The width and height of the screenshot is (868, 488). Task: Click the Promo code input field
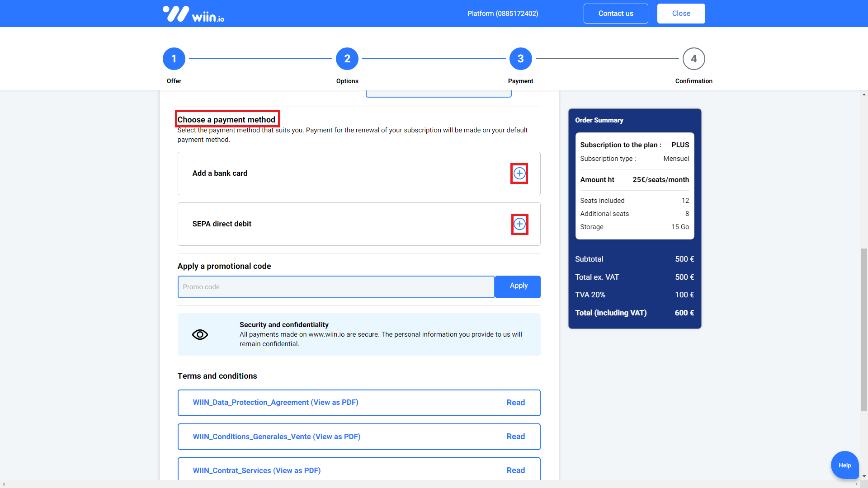pyautogui.click(x=336, y=287)
